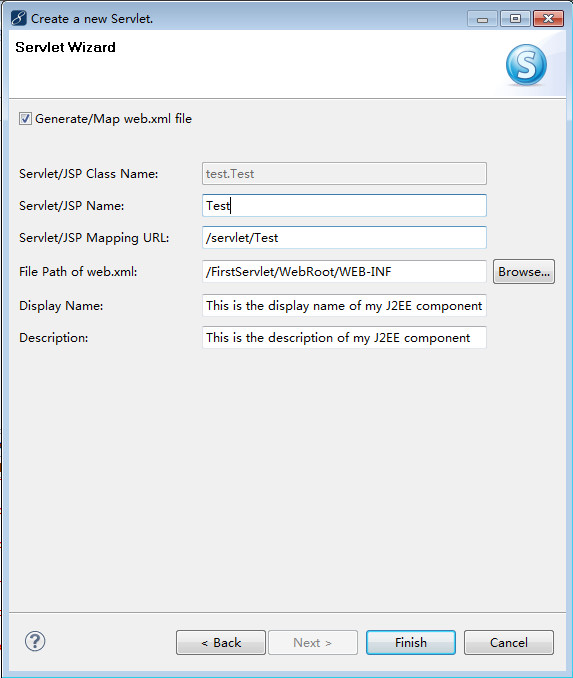
Task: Click the disabled Next button
Action: 313,643
